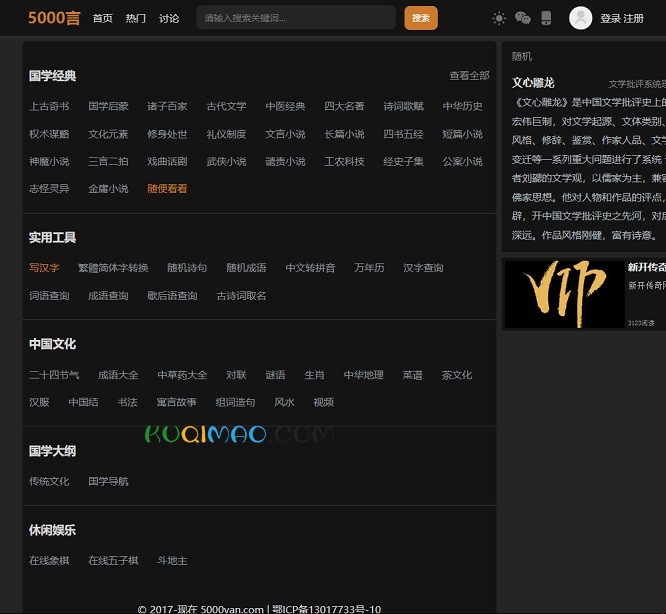
Task: Open the 热门 nav item
Action: pos(136,19)
